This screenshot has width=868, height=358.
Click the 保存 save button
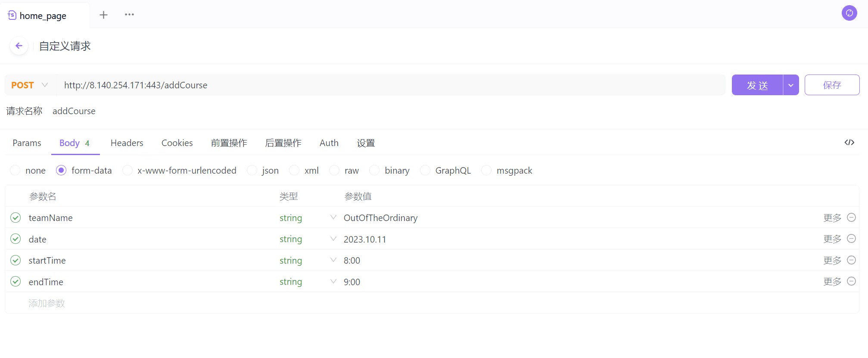pyautogui.click(x=832, y=85)
